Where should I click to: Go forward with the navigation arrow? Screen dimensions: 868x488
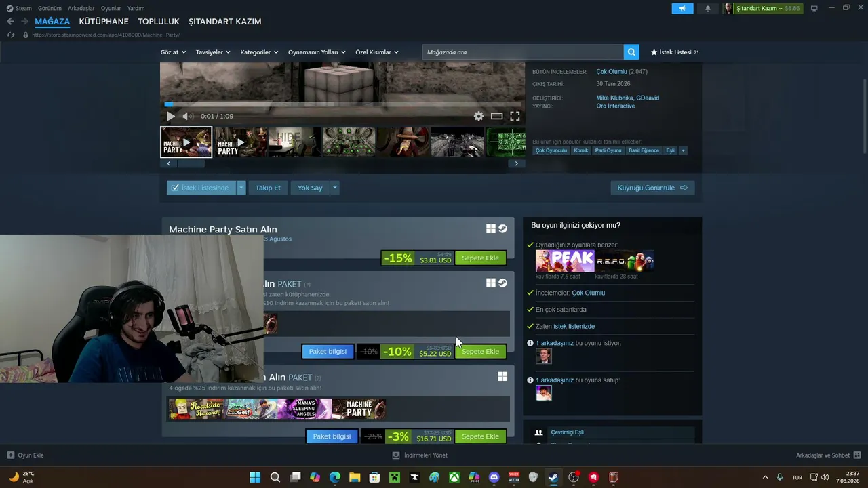point(24,22)
